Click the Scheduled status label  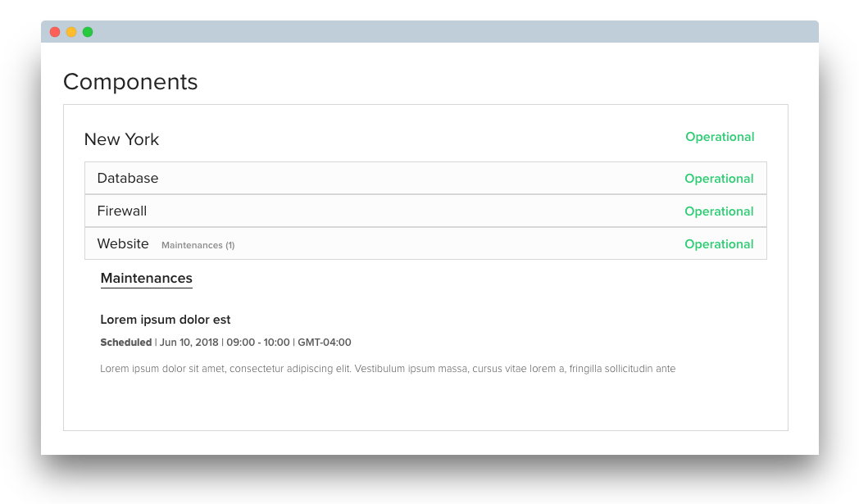tap(125, 343)
